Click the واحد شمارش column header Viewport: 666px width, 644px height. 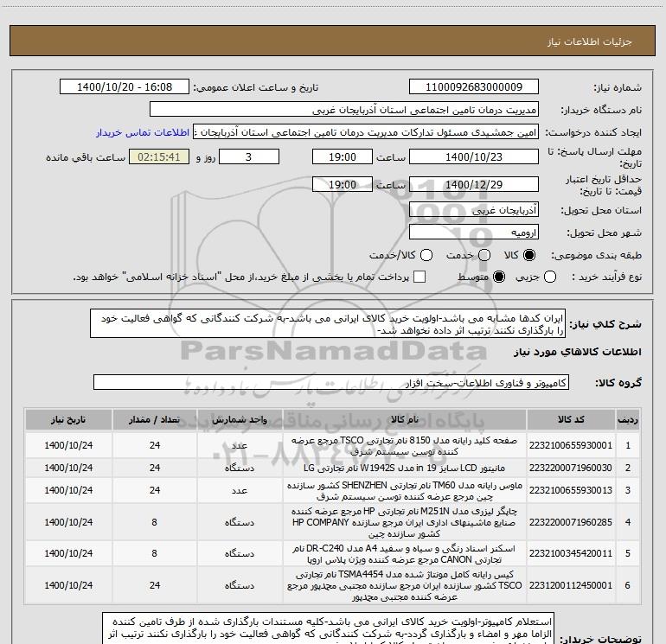[x=240, y=419]
